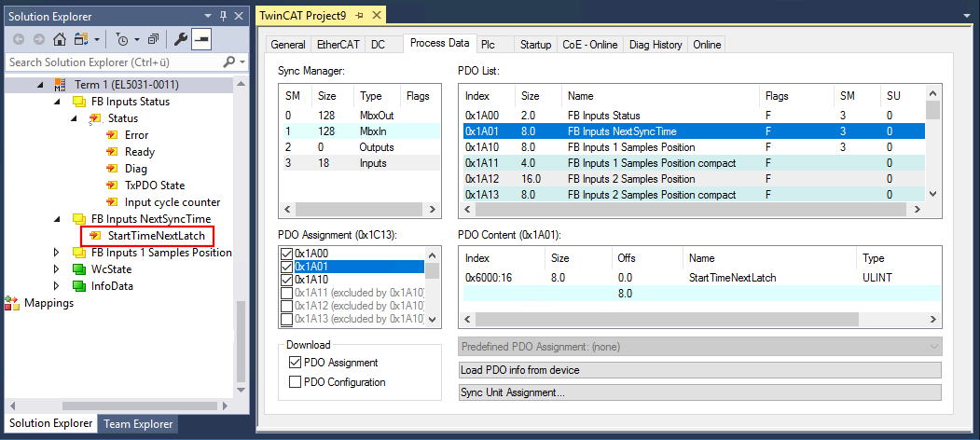
Task: Select the Diag input variable icon
Action: coord(112,169)
